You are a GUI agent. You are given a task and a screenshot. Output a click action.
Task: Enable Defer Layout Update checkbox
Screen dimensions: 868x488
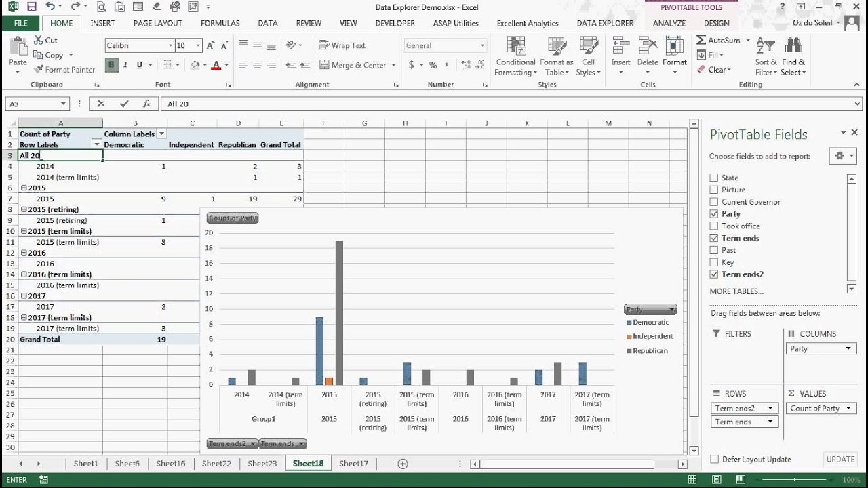714,459
